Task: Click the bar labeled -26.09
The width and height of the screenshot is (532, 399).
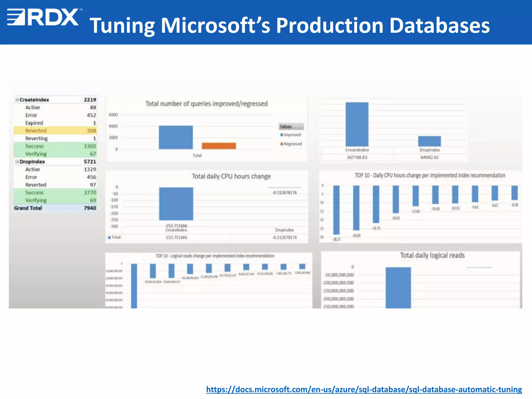Action: pos(356,208)
